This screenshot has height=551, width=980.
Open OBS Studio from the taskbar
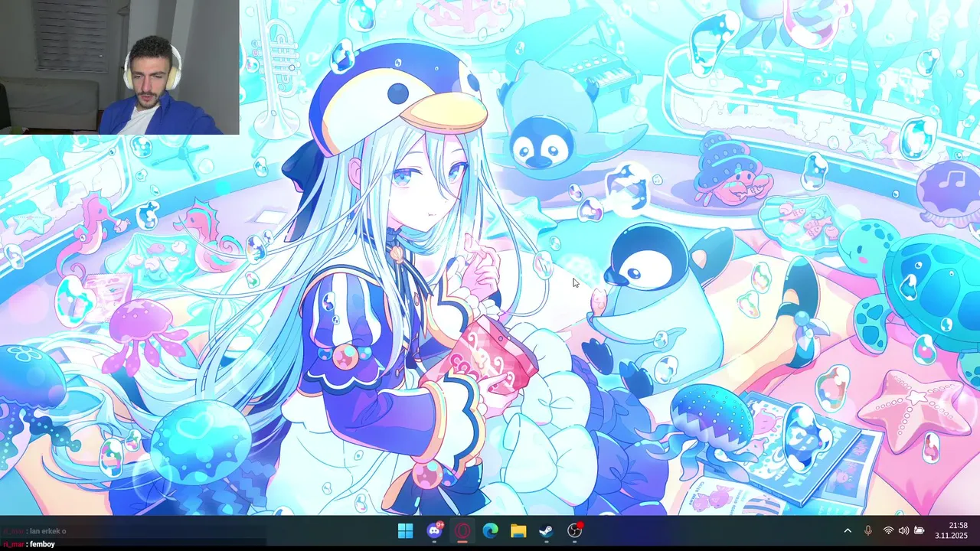[x=575, y=530]
